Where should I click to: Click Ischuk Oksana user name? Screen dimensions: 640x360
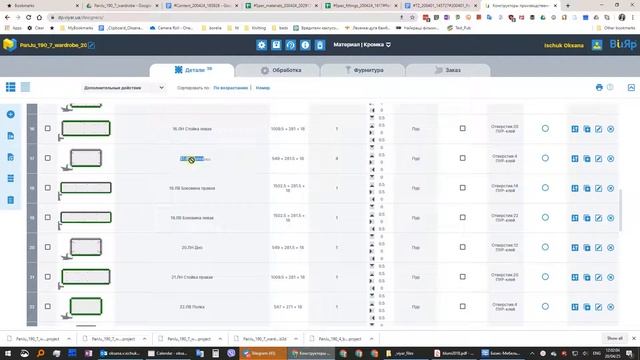coord(564,45)
